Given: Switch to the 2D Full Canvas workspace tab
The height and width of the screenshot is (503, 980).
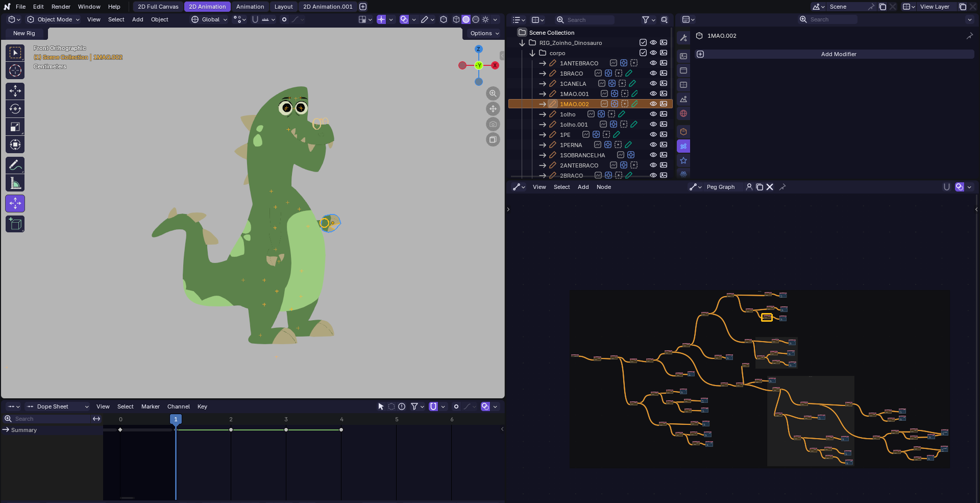Looking at the screenshot, I should point(158,7).
